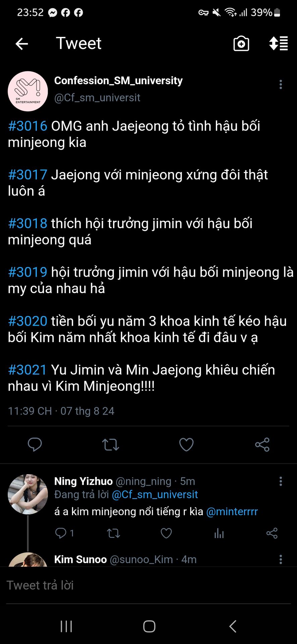View analytics of Ning Yizhuo's reply

click(219, 533)
